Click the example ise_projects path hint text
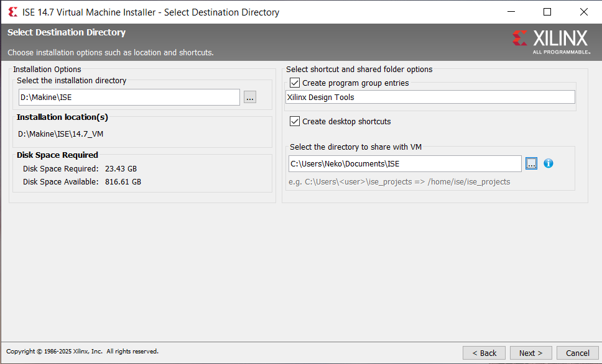This screenshot has height=364, width=602. tap(399, 182)
